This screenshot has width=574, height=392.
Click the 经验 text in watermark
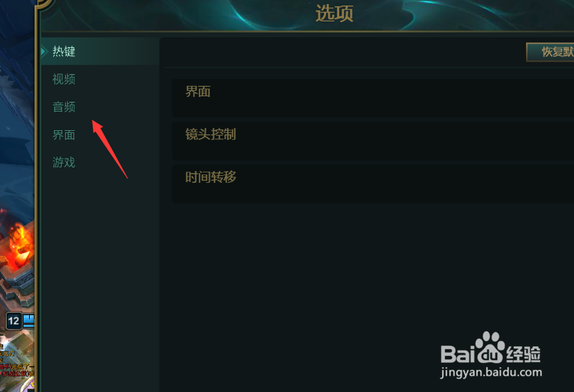(523, 354)
